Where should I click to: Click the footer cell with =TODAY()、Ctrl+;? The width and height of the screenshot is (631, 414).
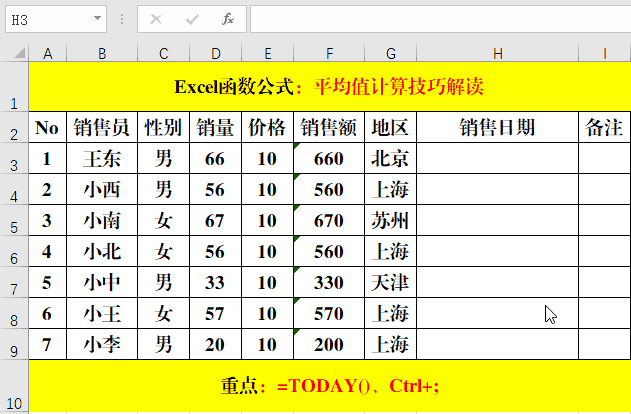pyautogui.click(x=330, y=386)
